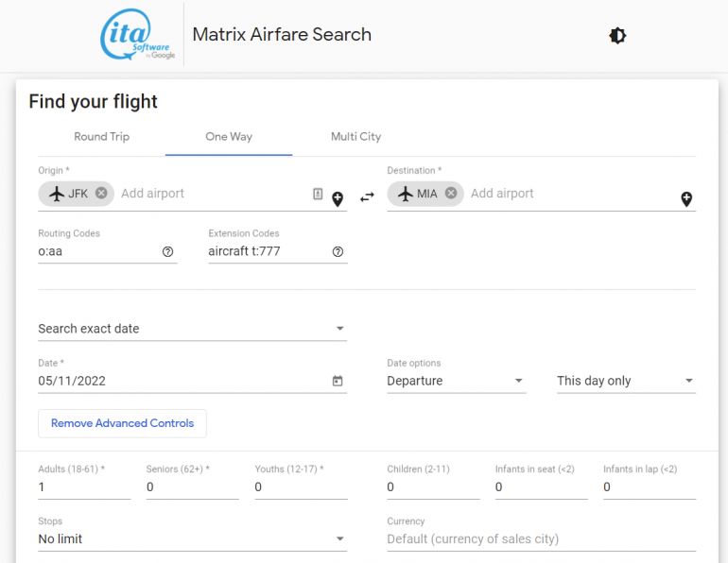The width and height of the screenshot is (728, 563).
Task: Remove the MIA destination airport chip
Action: coord(451,194)
